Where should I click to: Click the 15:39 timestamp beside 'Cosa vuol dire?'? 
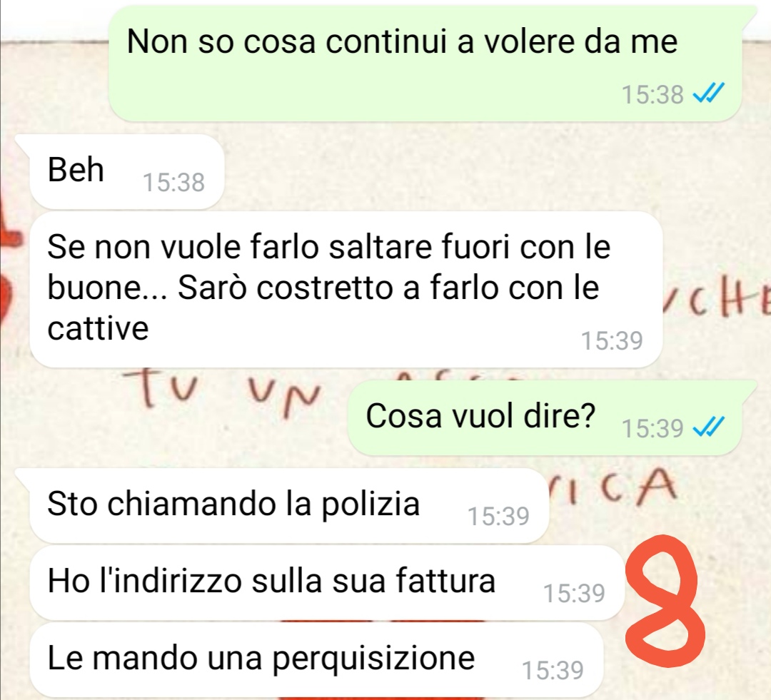pyautogui.click(x=652, y=428)
